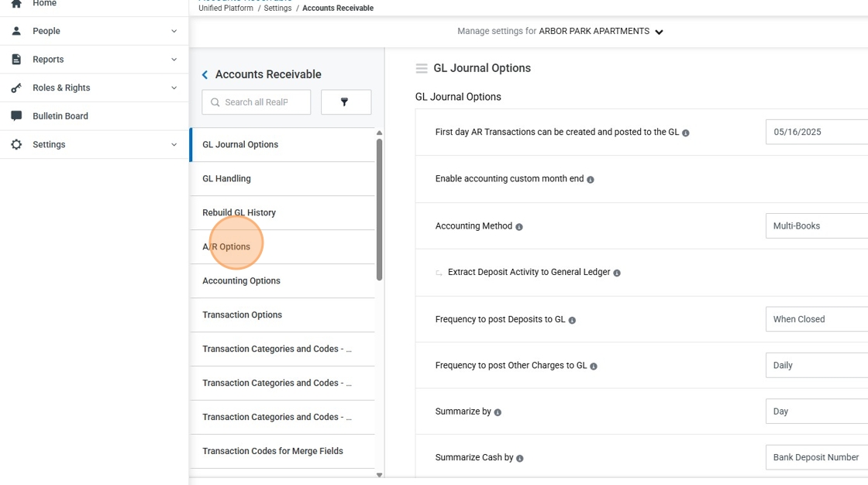Click the Bulletin Board chat icon
The image size is (868, 485).
pyautogui.click(x=16, y=115)
